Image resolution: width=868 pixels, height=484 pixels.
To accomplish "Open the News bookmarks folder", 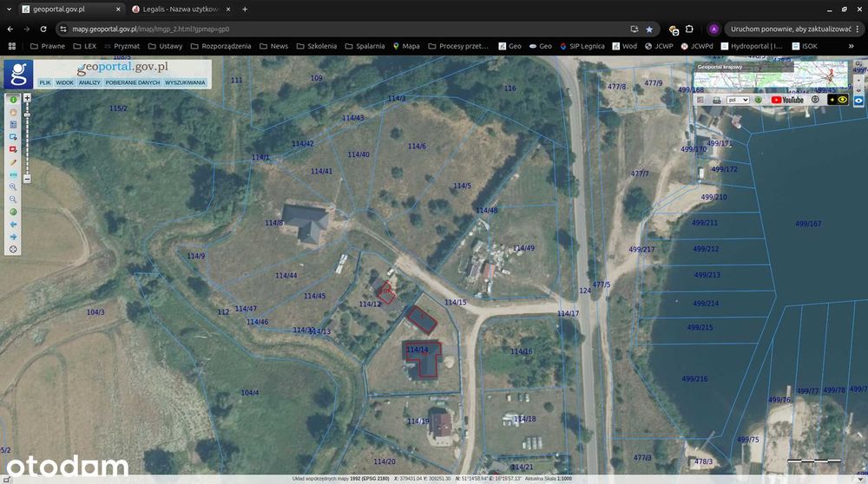I will tap(273, 46).
